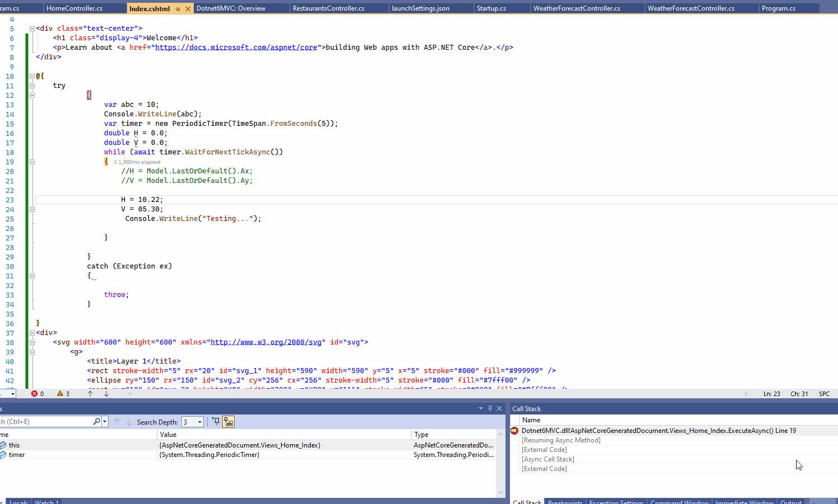
Task: Place cursor on 'H = 10.22;' line
Action: point(142,200)
